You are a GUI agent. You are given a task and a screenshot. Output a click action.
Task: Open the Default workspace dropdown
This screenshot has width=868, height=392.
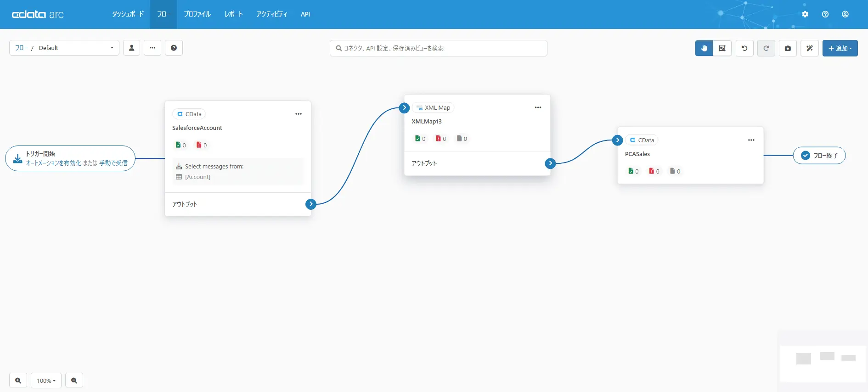coord(64,48)
